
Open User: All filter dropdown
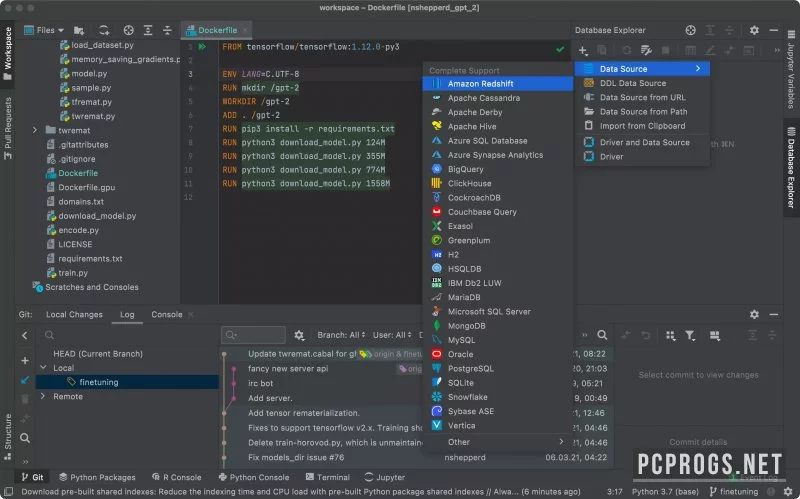click(x=392, y=335)
